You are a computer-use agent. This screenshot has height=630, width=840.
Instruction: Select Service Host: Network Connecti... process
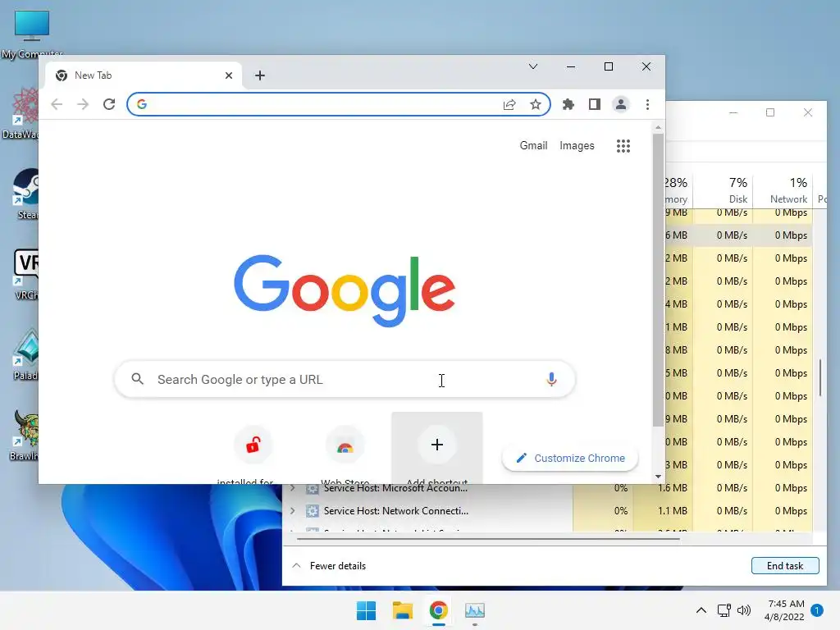[x=396, y=511]
